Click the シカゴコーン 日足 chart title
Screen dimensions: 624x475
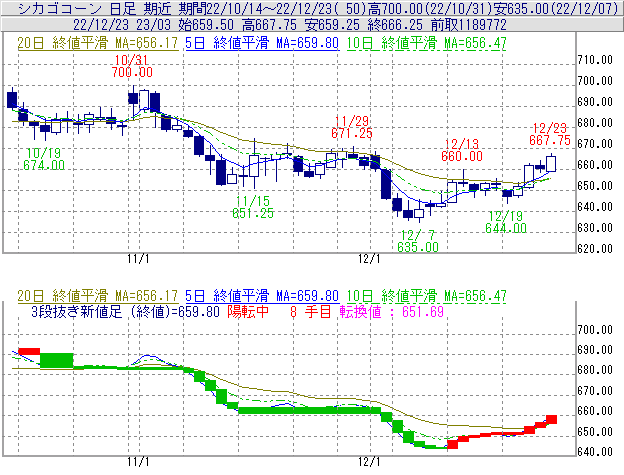click(77, 8)
